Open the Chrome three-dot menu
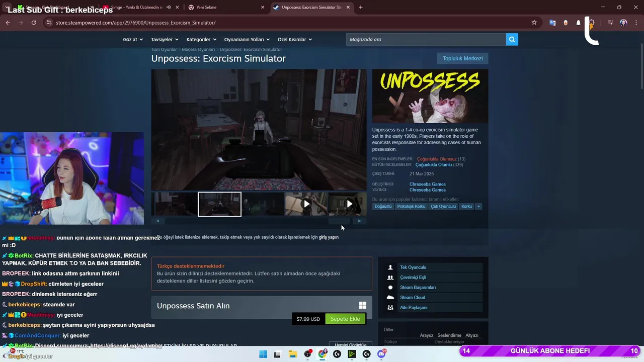 point(636,23)
